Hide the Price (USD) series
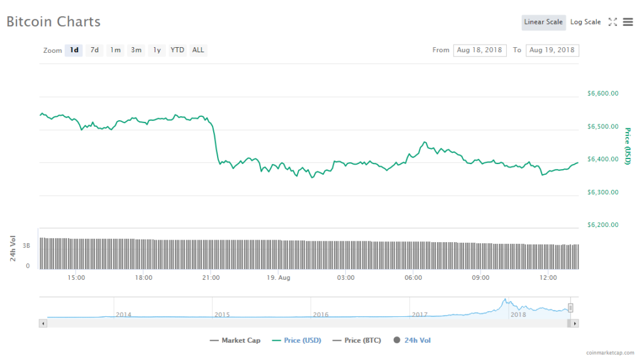Screen dimensions: 644x359 296,340
